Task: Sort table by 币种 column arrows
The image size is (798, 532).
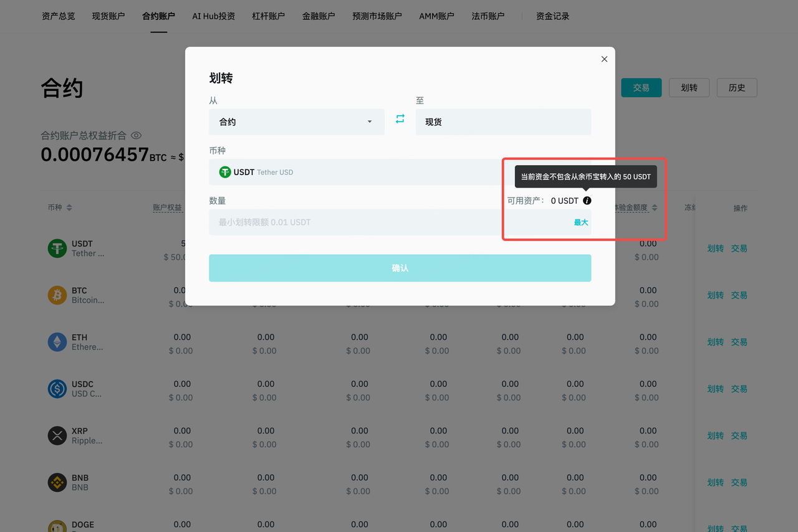Action: tap(69, 207)
